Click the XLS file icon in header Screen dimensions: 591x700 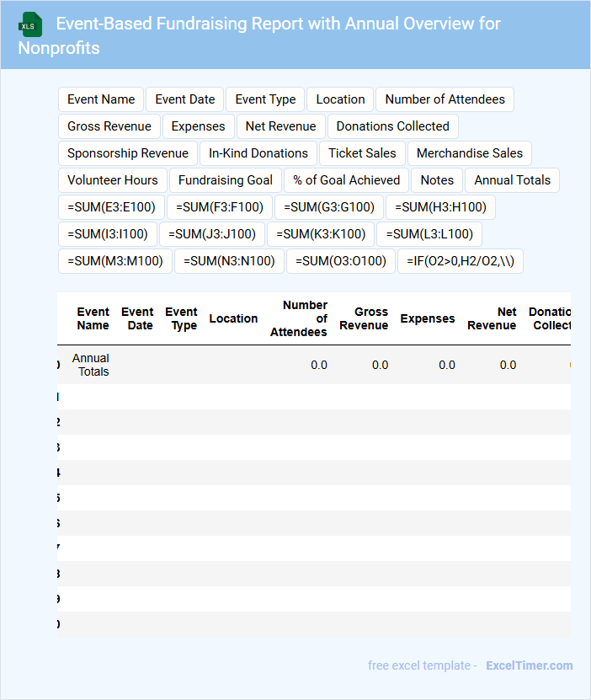29,24
